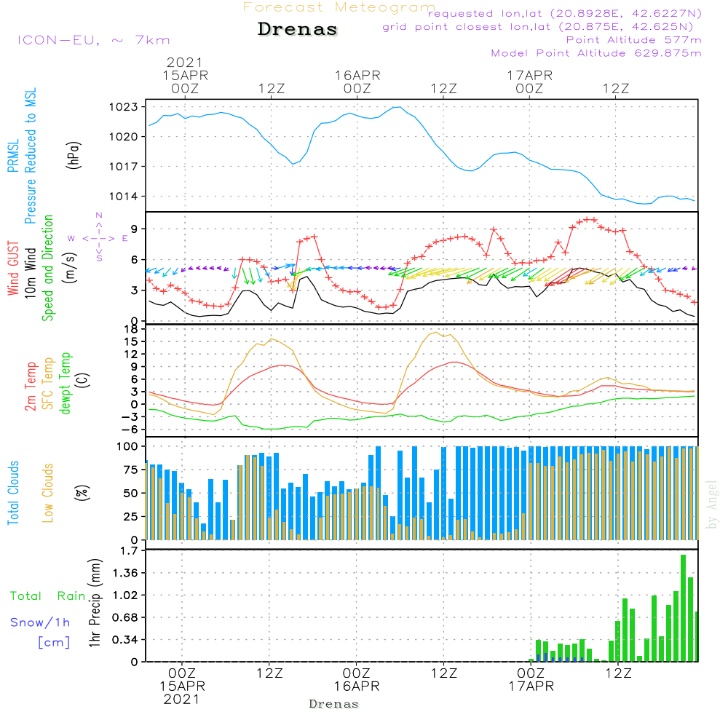This screenshot has height=728, width=728.
Task: Click the 1.7 precipitation axis value
Action: [129, 551]
